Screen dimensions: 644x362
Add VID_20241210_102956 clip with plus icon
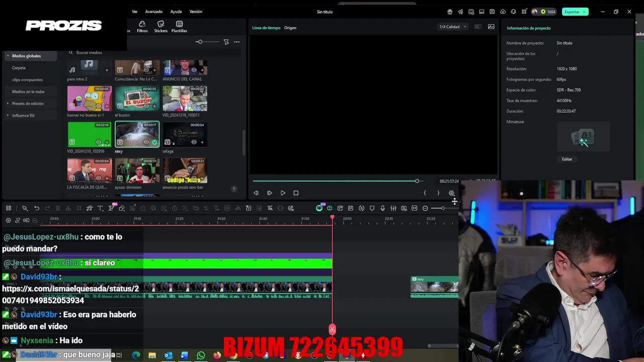click(106, 142)
